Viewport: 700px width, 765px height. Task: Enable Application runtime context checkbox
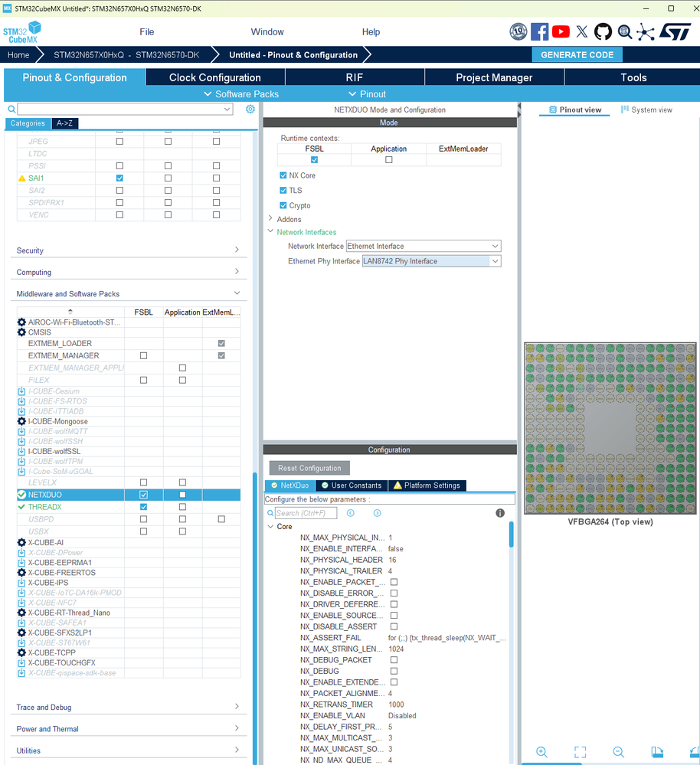pos(389,159)
